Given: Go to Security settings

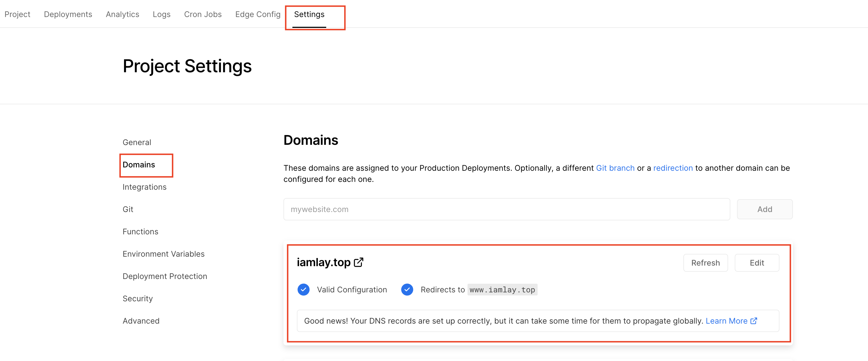Looking at the screenshot, I should (138, 299).
